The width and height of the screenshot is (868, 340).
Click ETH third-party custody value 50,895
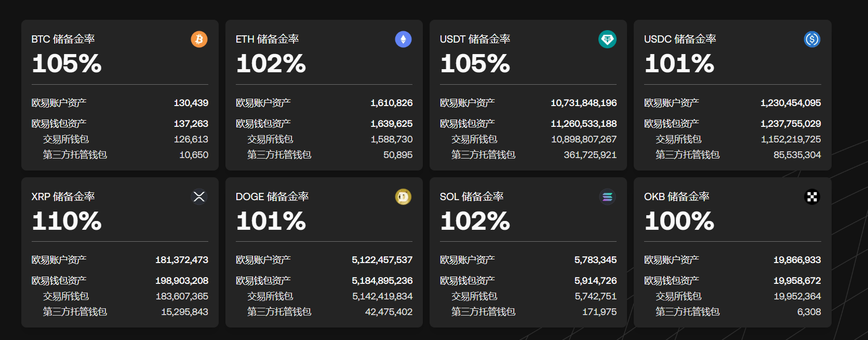coord(398,155)
